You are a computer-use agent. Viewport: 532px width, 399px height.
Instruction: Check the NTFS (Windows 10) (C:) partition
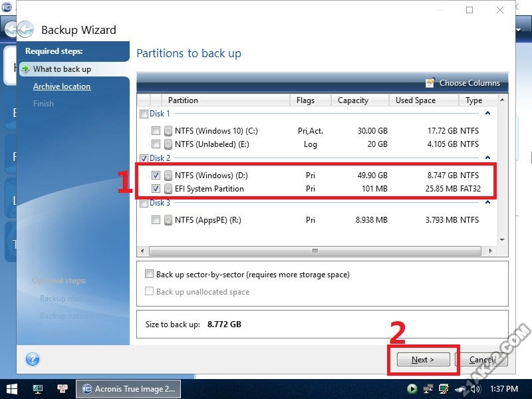(x=156, y=130)
